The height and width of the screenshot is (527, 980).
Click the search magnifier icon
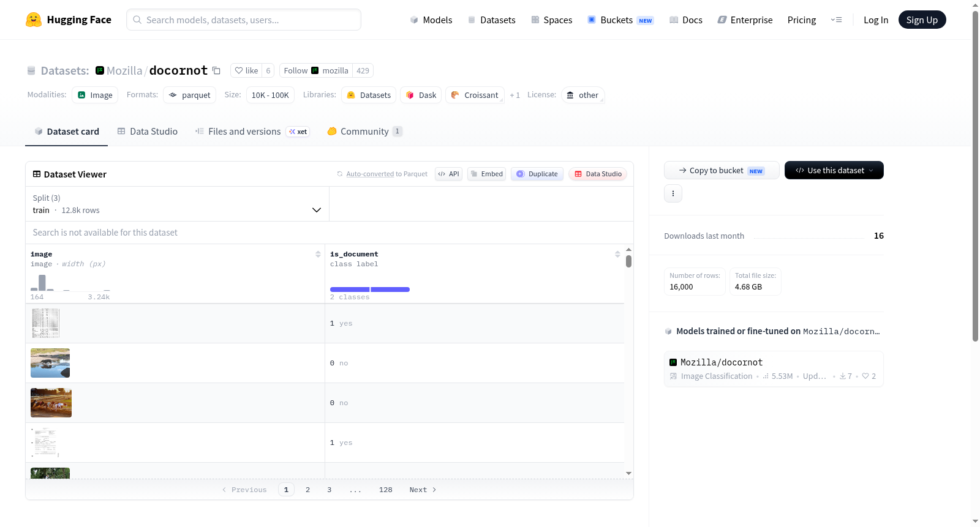click(x=138, y=20)
